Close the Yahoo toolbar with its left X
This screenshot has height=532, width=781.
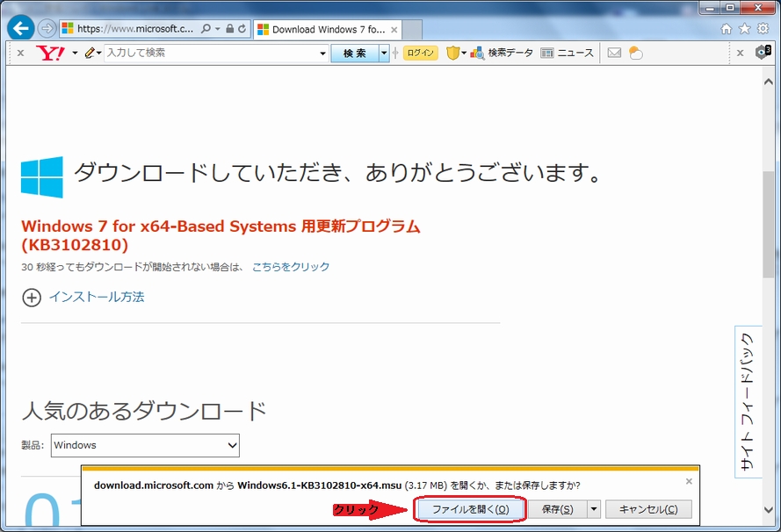click(20, 53)
